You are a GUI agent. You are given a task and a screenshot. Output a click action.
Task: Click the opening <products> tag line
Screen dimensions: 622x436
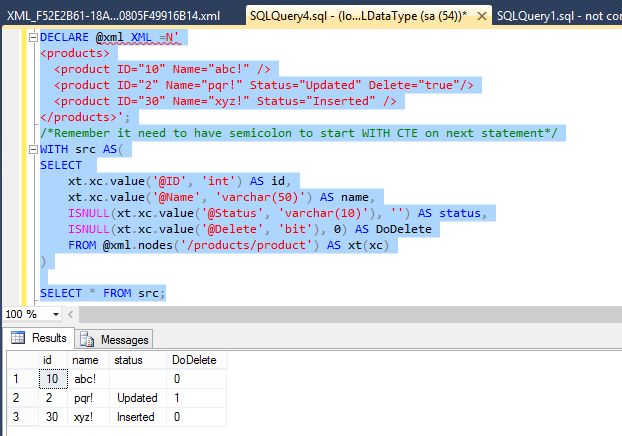[75, 54]
